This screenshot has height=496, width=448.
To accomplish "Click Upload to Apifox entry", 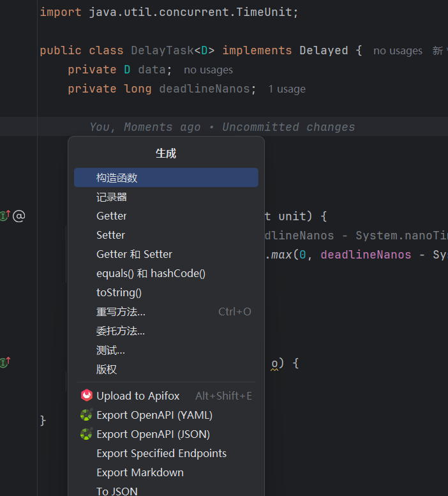I will point(166,396).
